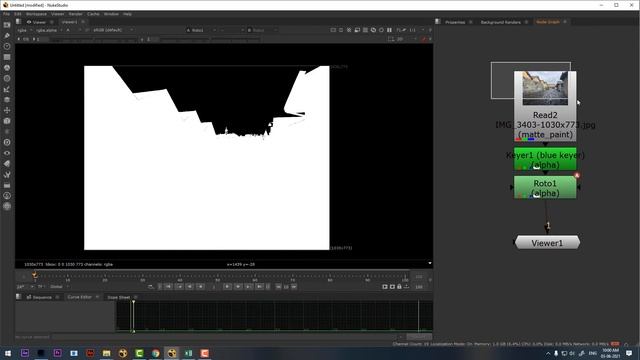Viewport: 640px width, 360px height.
Task: Open the B input Roto1 dropdown
Action: 262,30
